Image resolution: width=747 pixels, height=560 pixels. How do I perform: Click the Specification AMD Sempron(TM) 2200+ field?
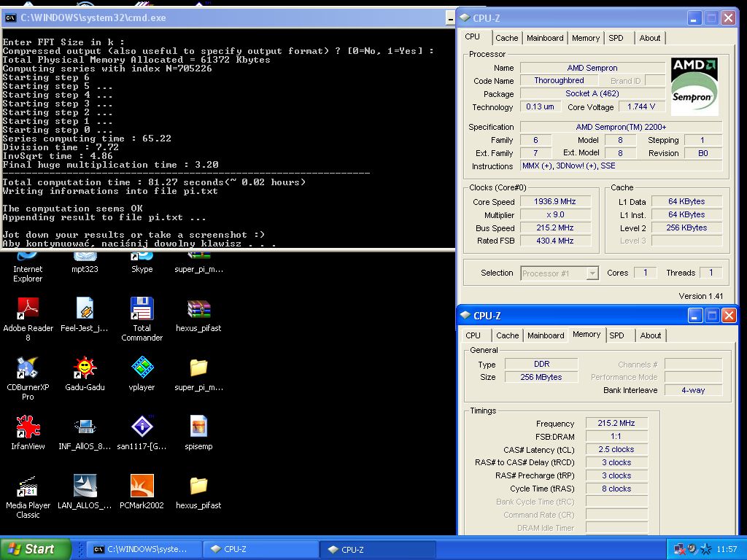coord(621,127)
